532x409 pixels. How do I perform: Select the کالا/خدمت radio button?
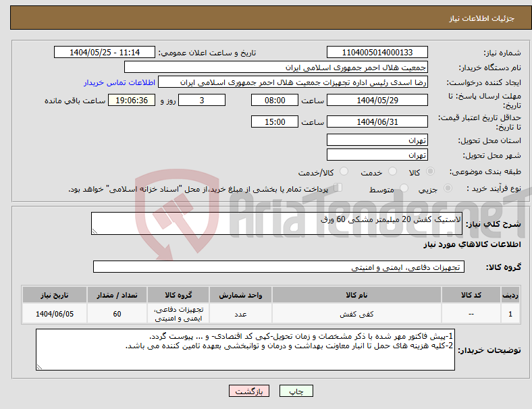point(344,171)
